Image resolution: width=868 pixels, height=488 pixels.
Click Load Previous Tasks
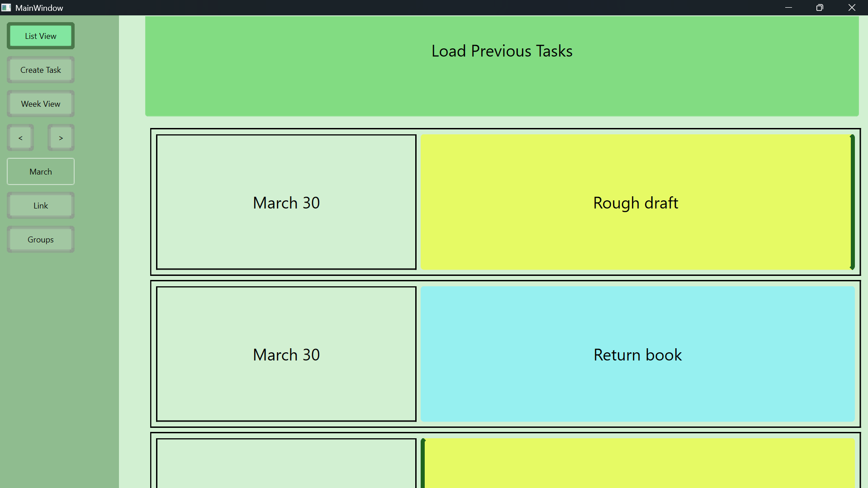point(502,66)
